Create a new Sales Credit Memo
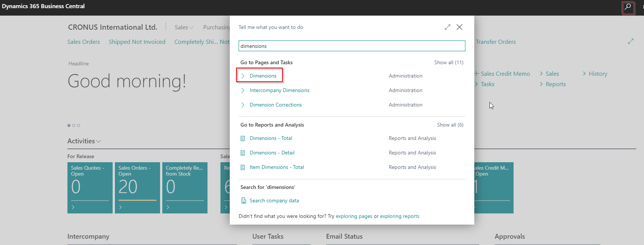 (502, 73)
